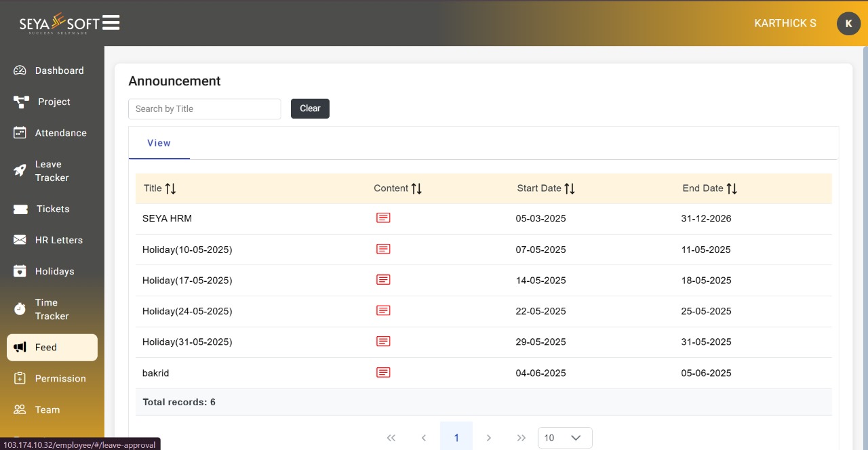
Task: Toggle the hamburger sidebar menu
Action: coord(111,22)
